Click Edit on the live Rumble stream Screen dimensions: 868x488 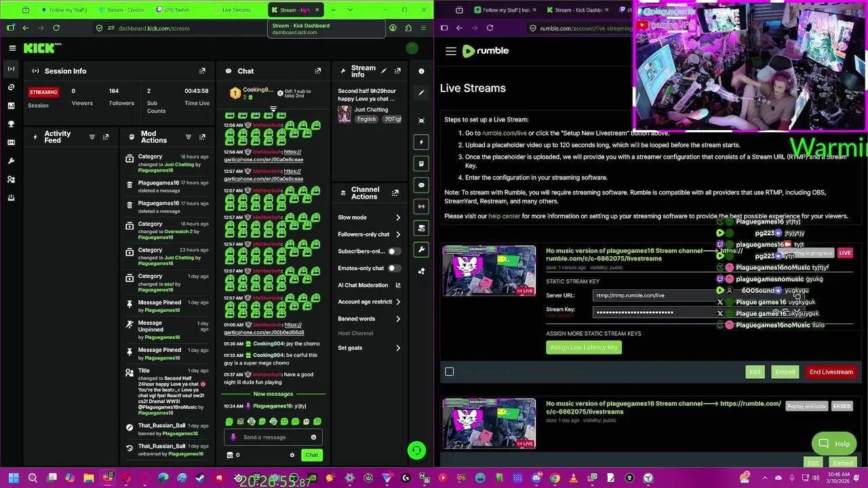[755, 372]
